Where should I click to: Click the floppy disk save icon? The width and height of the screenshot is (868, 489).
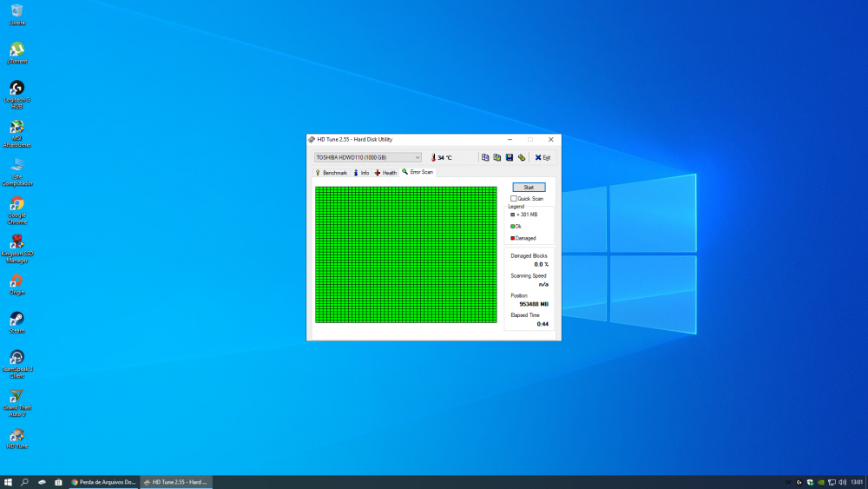pos(510,157)
